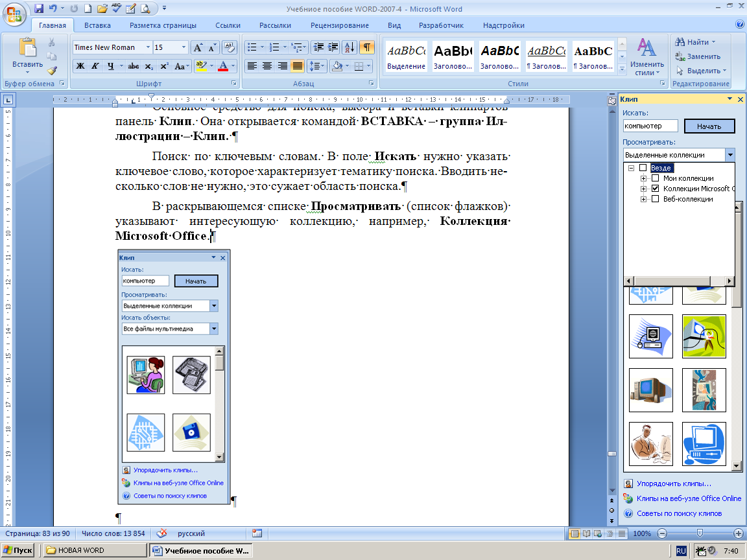Sort the selected text
Image resolution: width=747 pixels, height=560 pixels.
[350, 47]
